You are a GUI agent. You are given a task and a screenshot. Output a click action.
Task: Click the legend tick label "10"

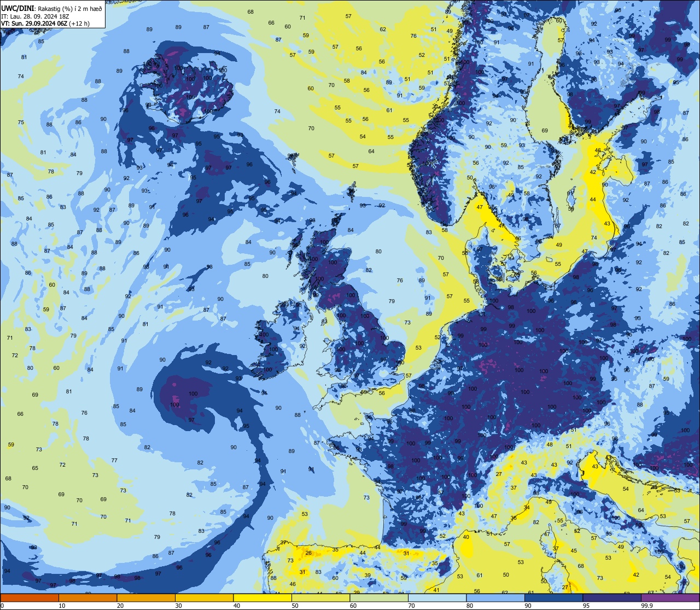tap(62, 606)
